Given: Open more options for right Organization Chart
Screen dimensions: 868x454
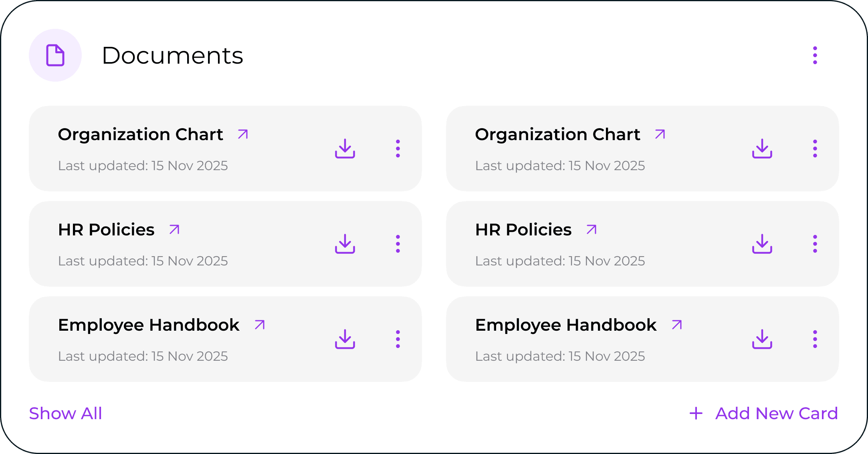Looking at the screenshot, I should (x=815, y=149).
